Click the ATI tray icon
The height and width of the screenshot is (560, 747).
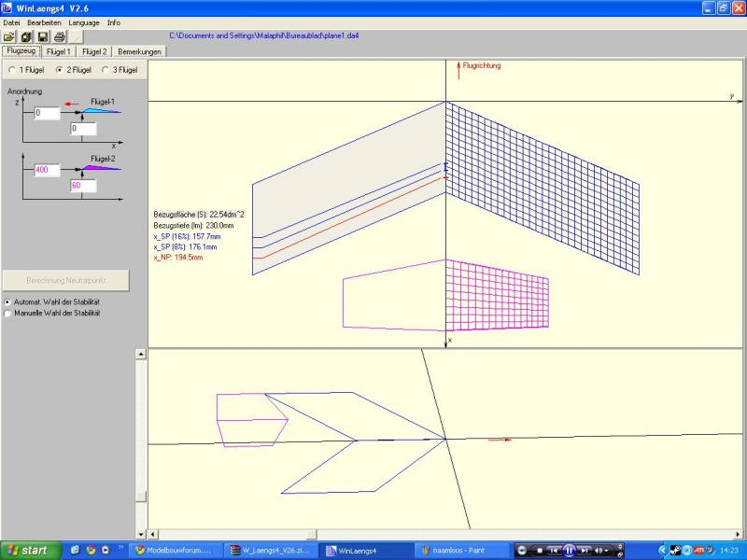click(x=698, y=551)
